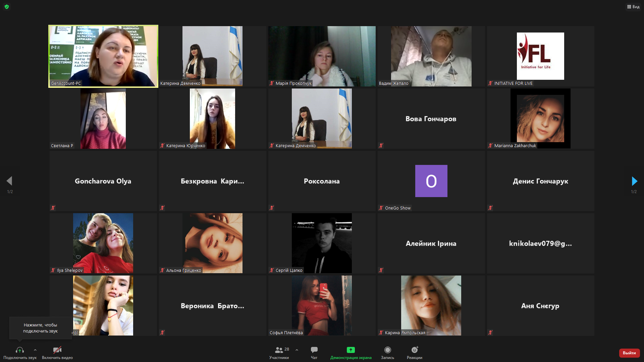Go to next gallery page arrow

point(634,181)
